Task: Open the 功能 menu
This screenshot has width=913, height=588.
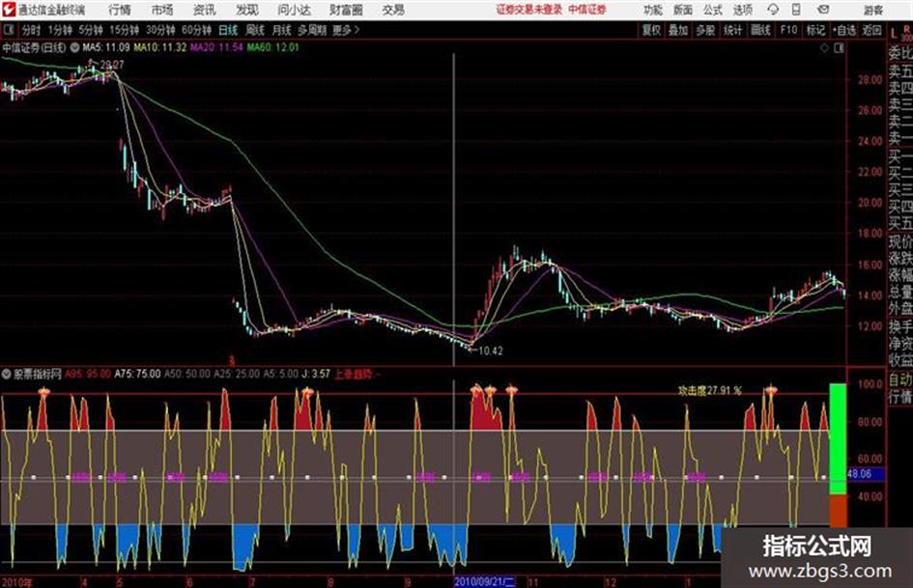Action: [x=653, y=10]
